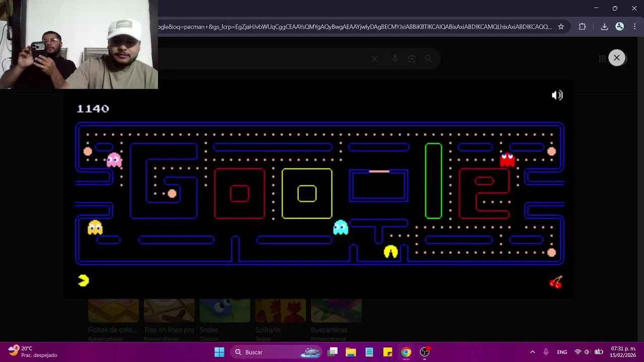Open the volume speaker tray icon
Image resolution: width=644 pixels, height=362 pixels.
tap(587, 352)
